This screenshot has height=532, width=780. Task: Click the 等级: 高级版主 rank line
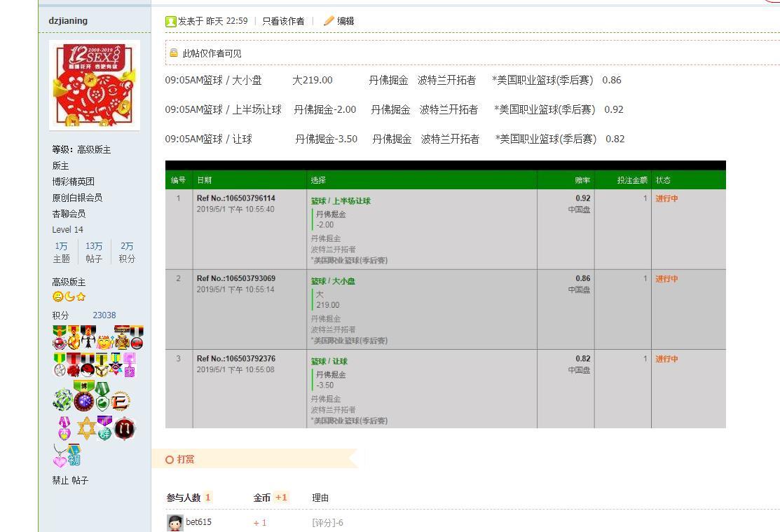tap(81, 150)
